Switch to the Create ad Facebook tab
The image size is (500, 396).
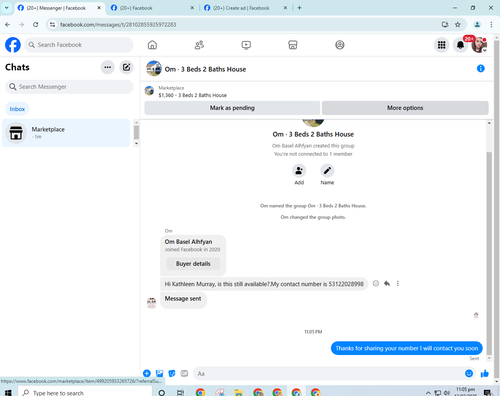(246, 8)
